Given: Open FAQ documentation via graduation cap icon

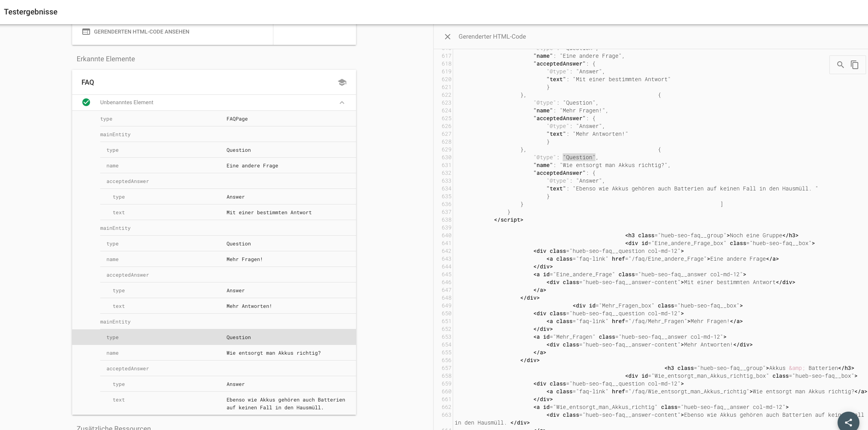Looking at the screenshot, I should click(342, 82).
